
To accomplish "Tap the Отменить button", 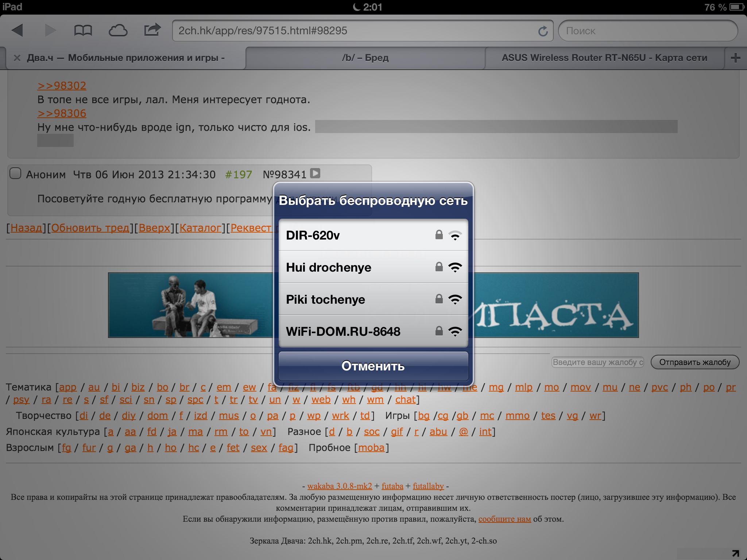I will 373,366.
